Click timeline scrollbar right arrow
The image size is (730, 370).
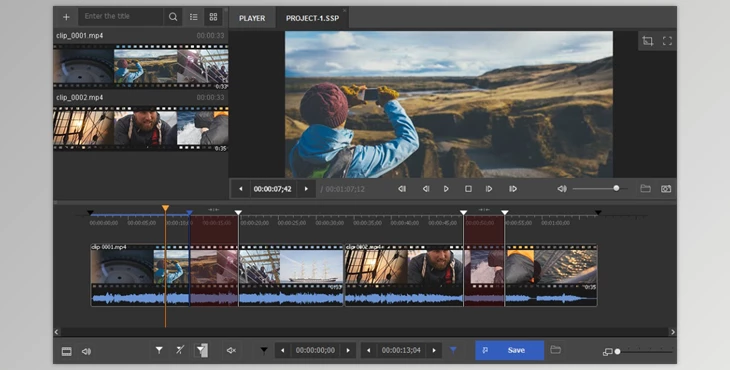(x=673, y=332)
